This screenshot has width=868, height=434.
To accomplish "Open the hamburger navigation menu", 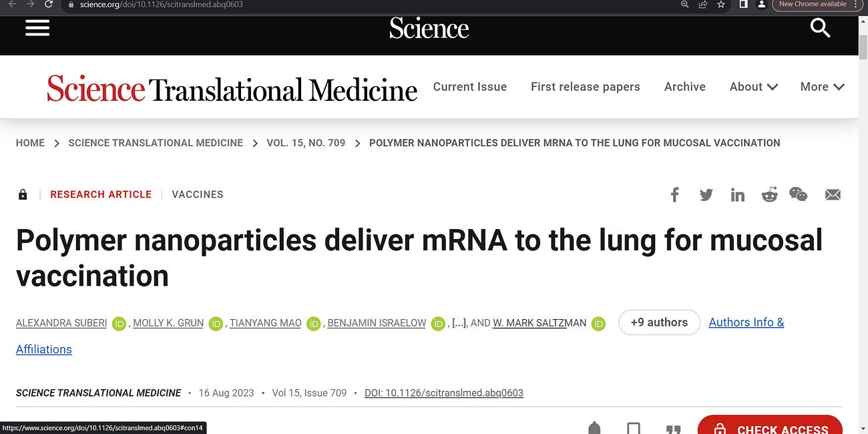I will [x=37, y=28].
